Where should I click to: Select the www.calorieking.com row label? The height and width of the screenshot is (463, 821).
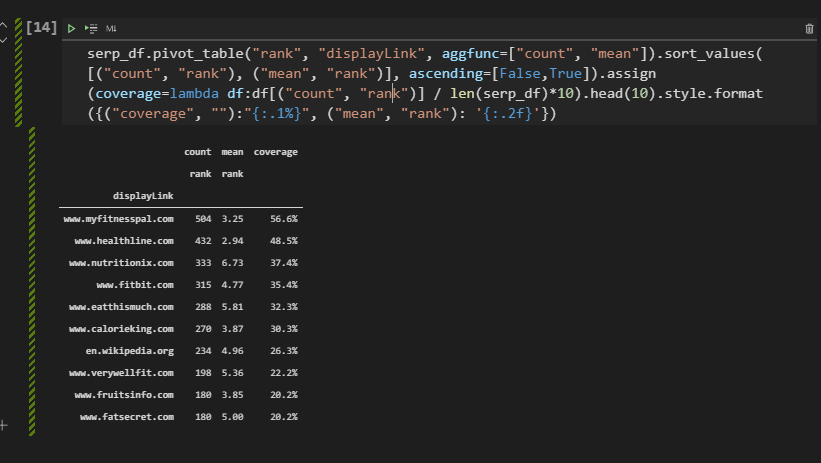click(x=121, y=329)
